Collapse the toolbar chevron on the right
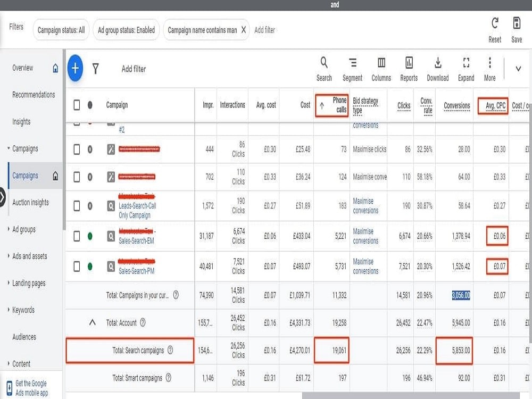This screenshot has width=532, height=399. (518, 69)
